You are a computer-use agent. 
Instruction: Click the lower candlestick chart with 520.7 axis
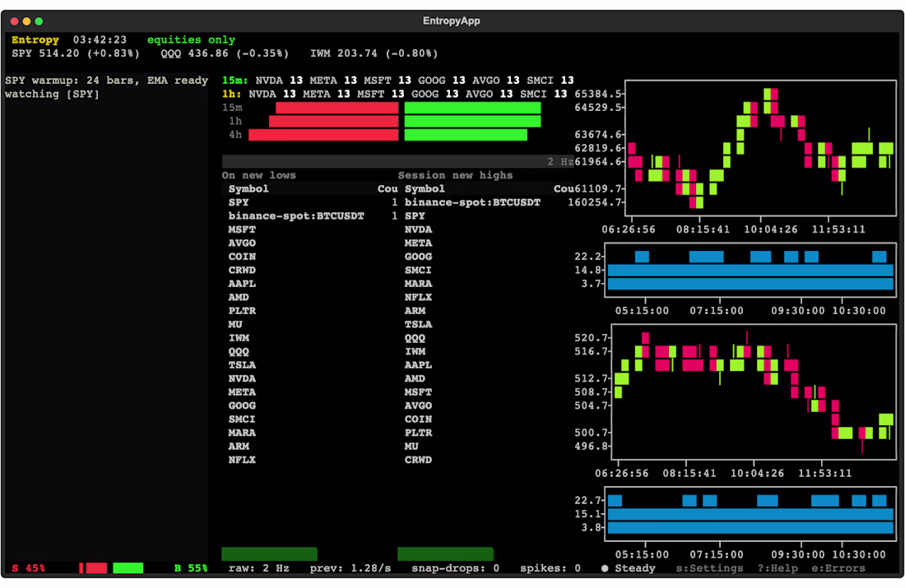click(754, 392)
